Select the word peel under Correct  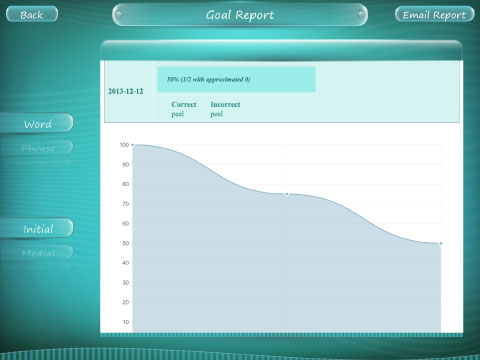tap(178, 114)
